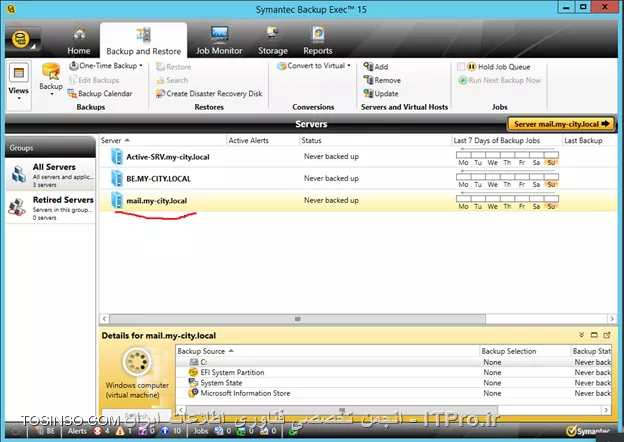Click the Alerts label in status bar
624x442 pixels.
[77, 431]
